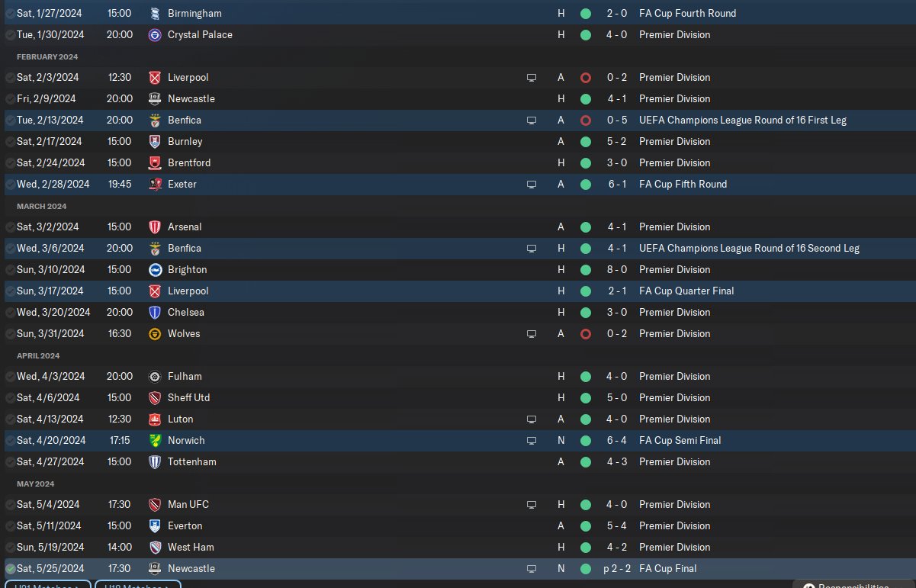Toggle the check mark beside the Fulham fixture
Screen dimensions: 916x588
pyautogui.click(x=10, y=376)
